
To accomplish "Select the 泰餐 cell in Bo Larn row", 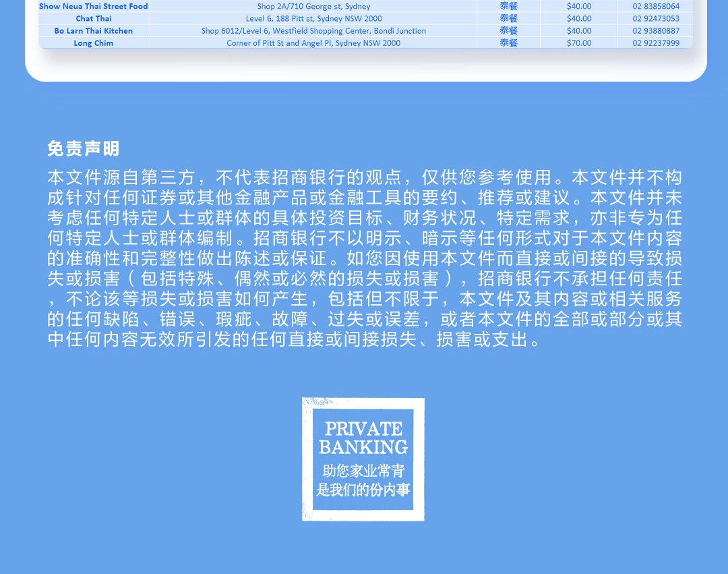I will click(508, 30).
